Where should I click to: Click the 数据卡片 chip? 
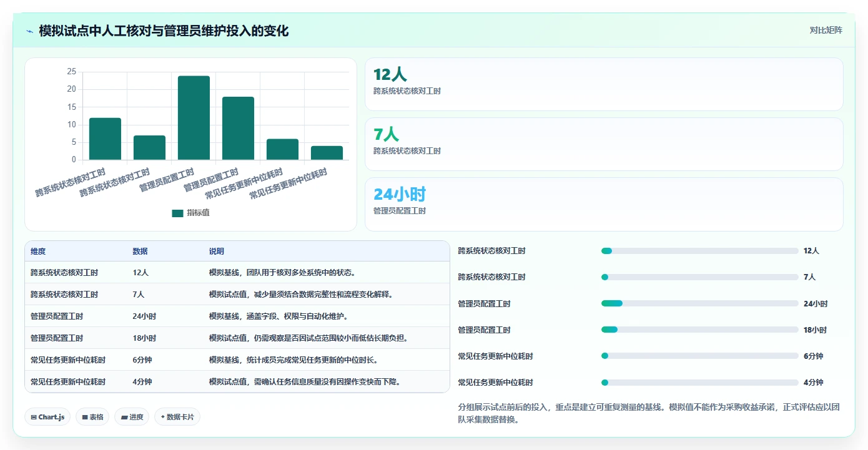pyautogui.click(x=177, y=417)
